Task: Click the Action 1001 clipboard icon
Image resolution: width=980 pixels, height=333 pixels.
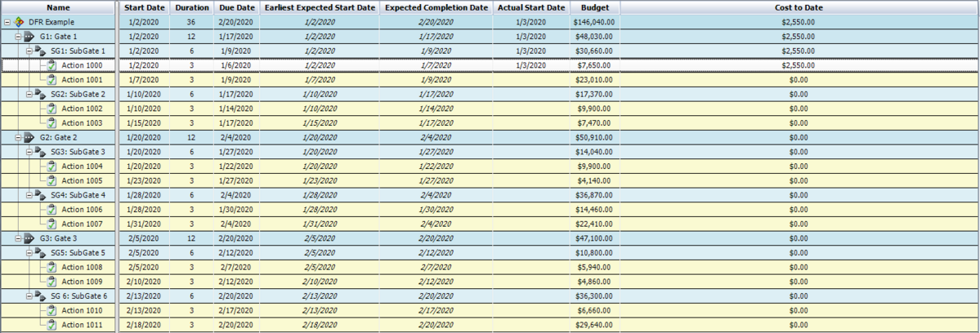Action: tap(51, 80)
